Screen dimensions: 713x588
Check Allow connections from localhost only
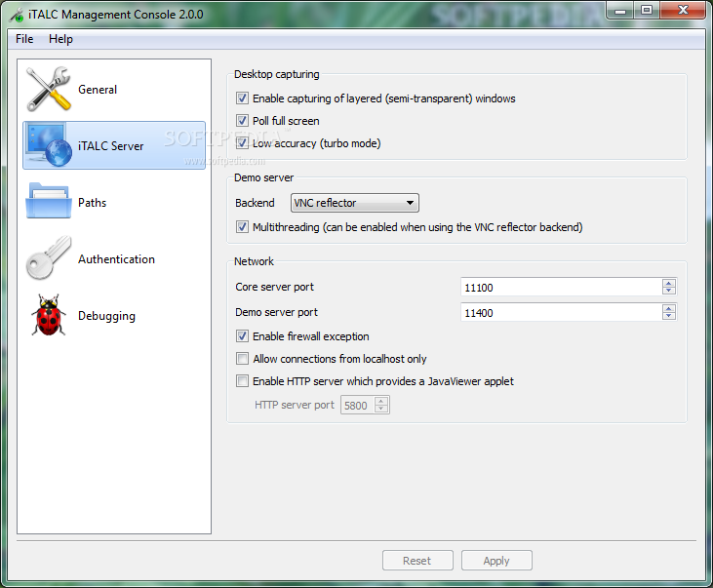tap(242, 358)
